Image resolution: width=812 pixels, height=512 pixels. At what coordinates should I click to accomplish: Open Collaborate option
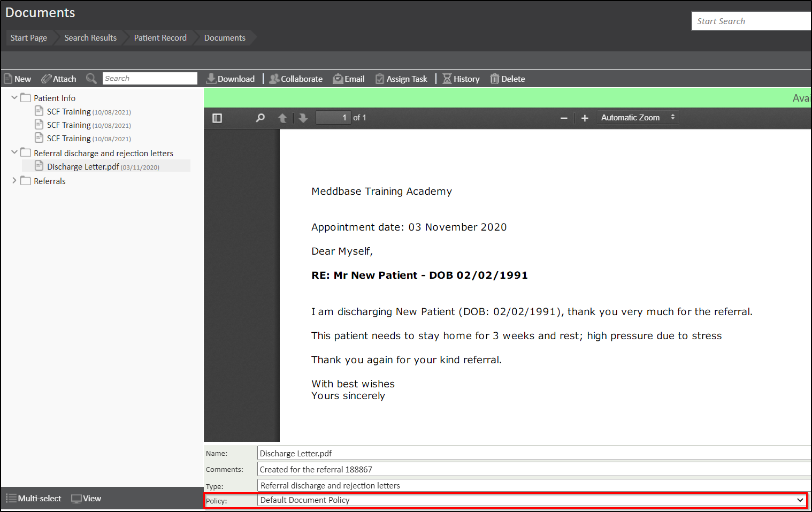(x=296, y=79)
